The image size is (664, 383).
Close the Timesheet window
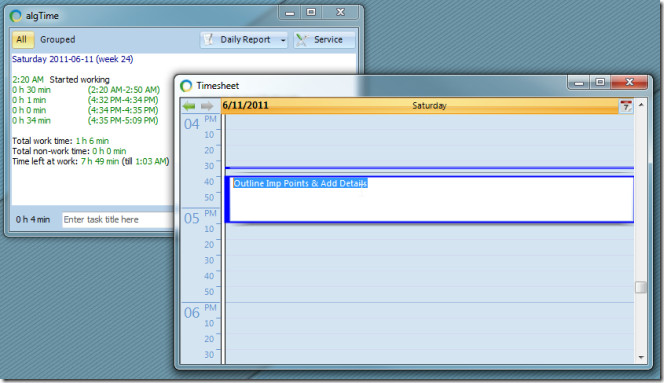click(630, 83)
